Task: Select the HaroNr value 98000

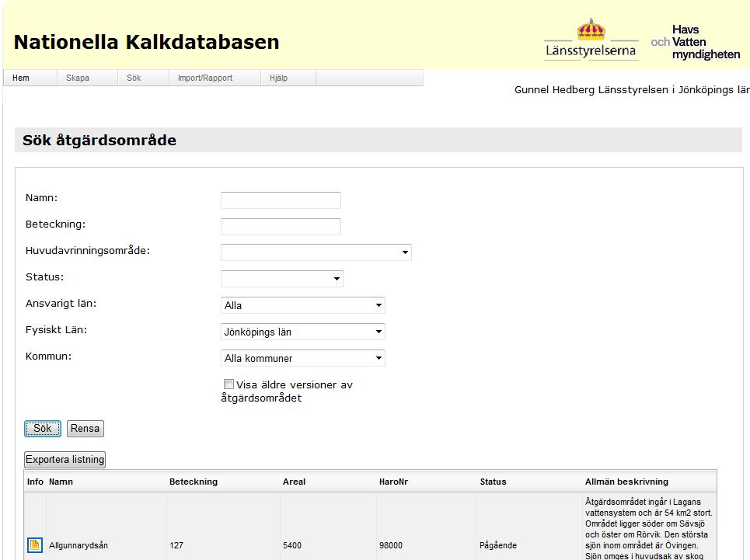Action: click(391, 545)
